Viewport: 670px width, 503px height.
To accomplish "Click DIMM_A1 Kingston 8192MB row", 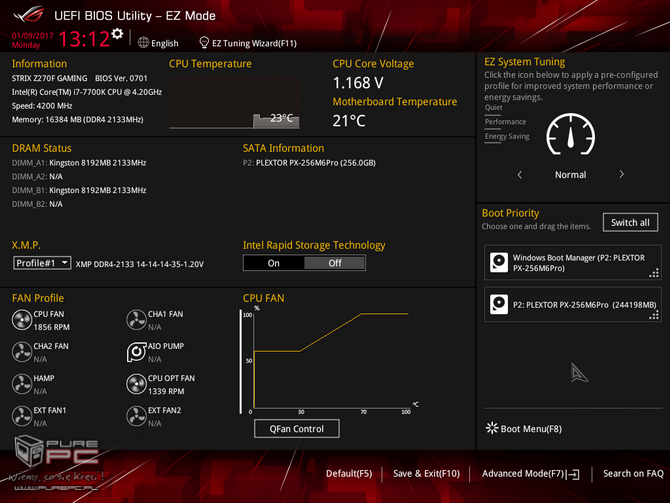I will (79, 163).
